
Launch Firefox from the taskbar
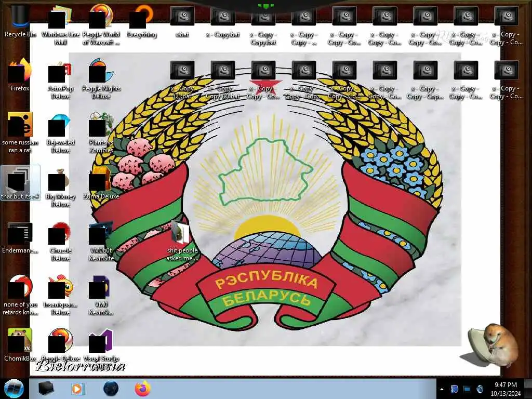coord(143,389)
